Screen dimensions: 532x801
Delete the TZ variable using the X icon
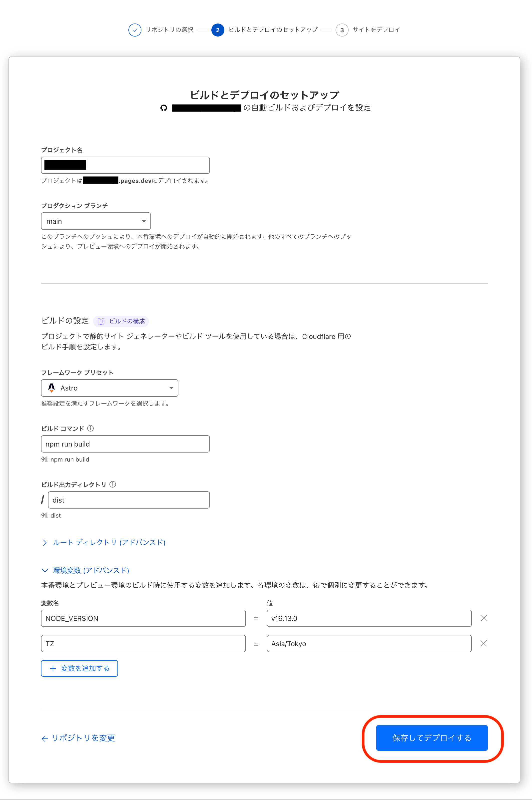[x=484, y=643]
